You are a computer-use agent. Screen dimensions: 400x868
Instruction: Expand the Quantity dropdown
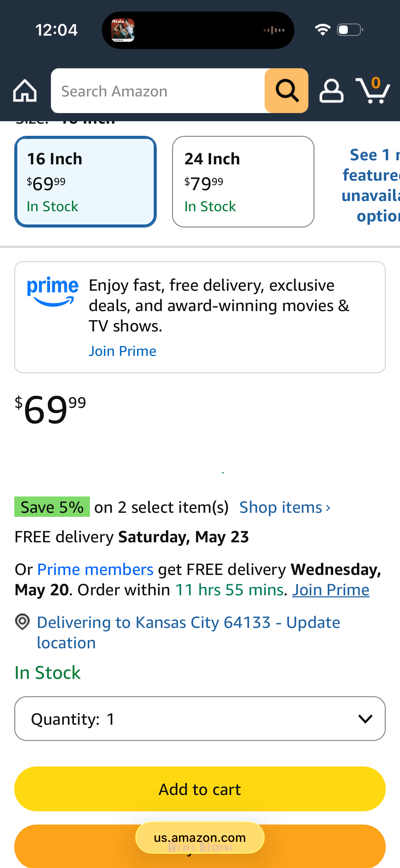click(200, 718)
